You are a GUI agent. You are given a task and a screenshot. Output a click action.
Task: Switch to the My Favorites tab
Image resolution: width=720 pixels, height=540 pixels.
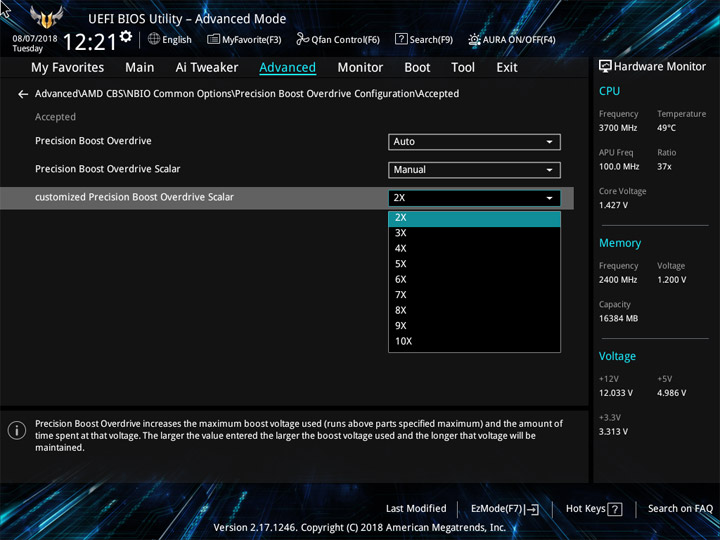point(68,68)
